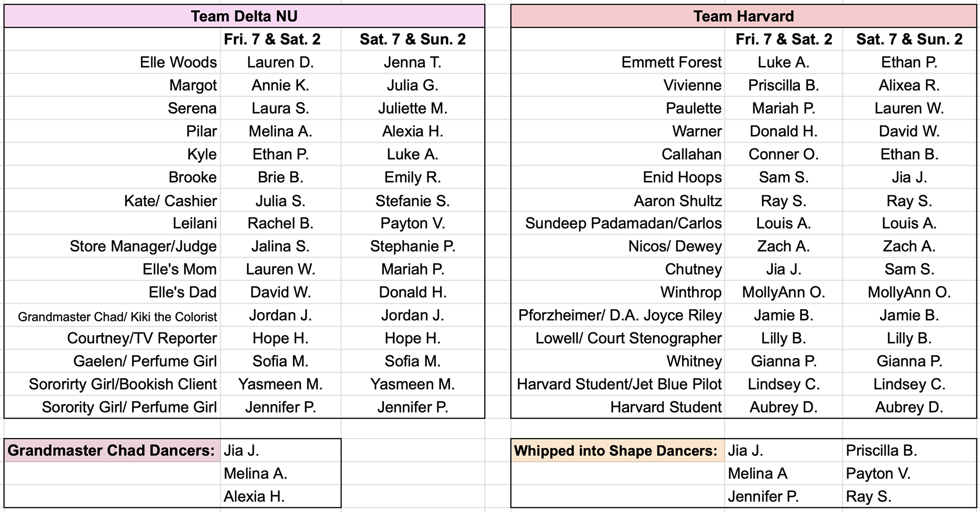The height and width of the screenshot is (512, 980).
Task: Select the Stephanie P. cell
Action: 412,246
